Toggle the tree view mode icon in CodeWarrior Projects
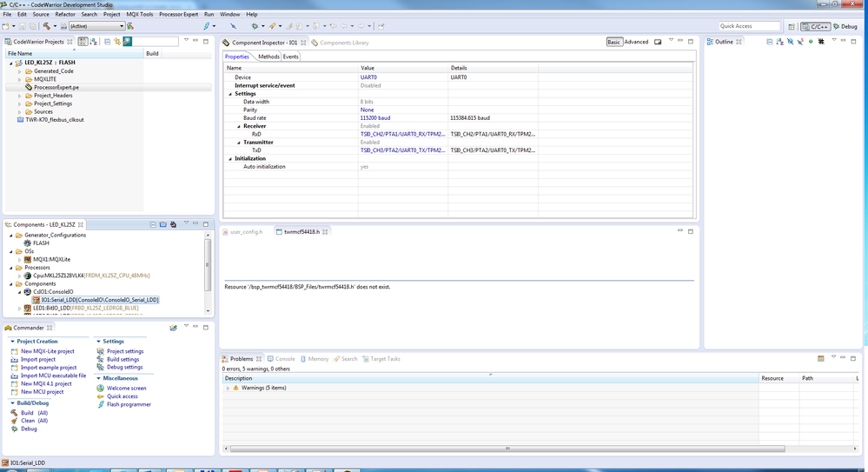Screen dimensions: 868x472 (x=83, y=42)
